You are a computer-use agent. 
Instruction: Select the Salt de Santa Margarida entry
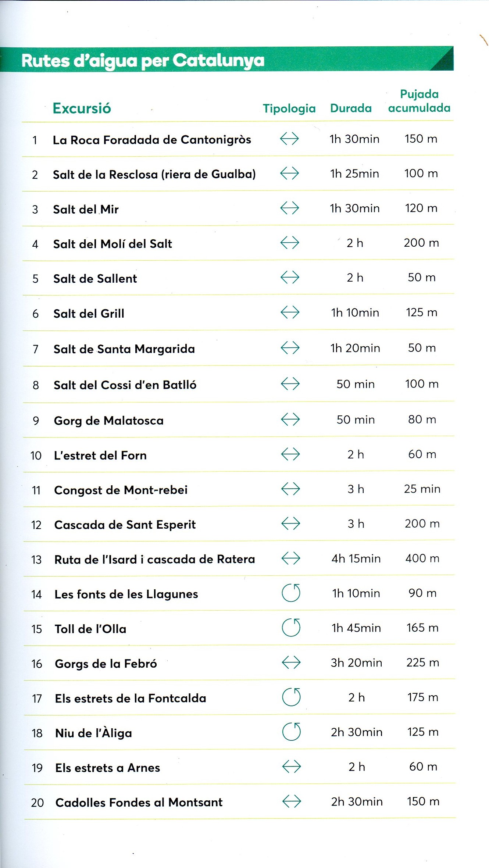(x=124, y=349)
